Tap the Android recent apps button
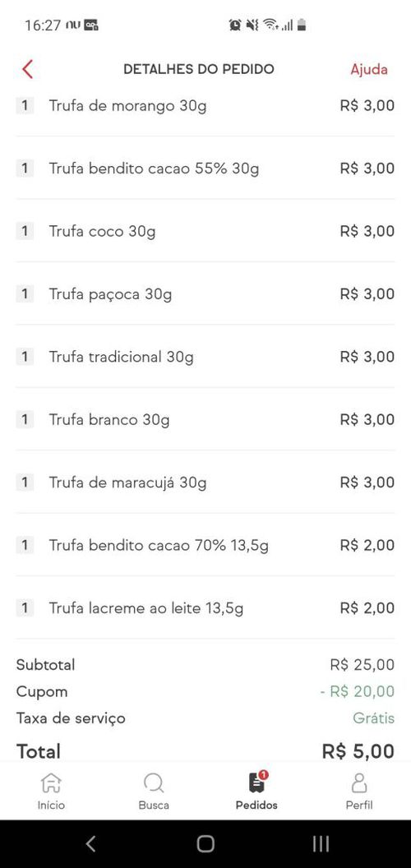 321,843
